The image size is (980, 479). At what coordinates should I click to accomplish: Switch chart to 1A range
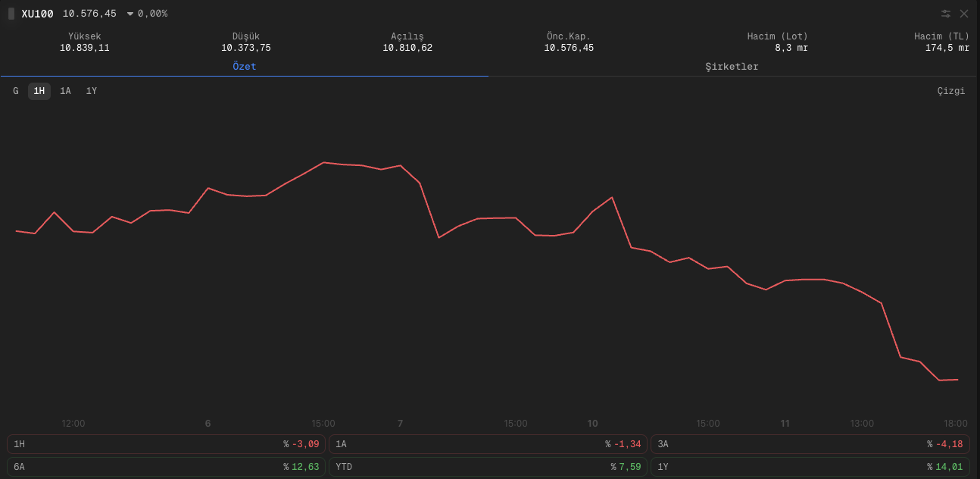coord(65,91)
